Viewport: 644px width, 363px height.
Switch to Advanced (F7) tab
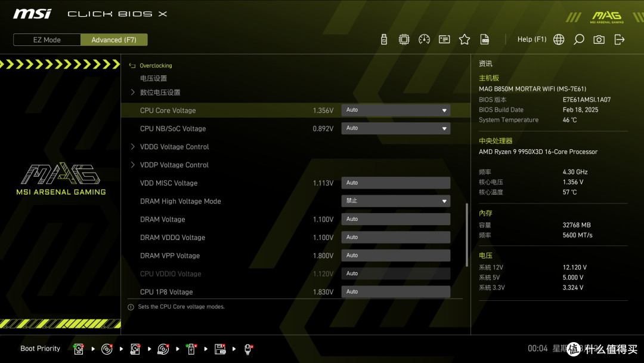114,40
